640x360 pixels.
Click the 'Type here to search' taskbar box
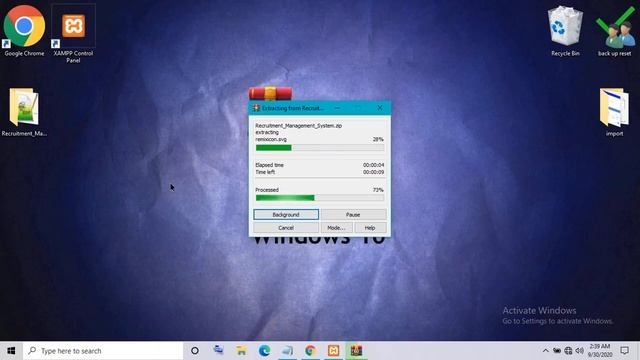(x=104, y=351)
